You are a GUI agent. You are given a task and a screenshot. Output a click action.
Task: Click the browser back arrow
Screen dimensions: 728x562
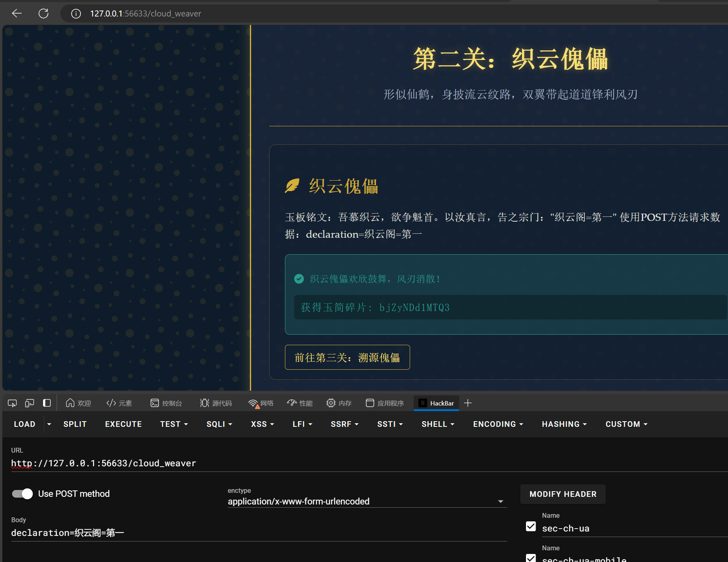17,14
